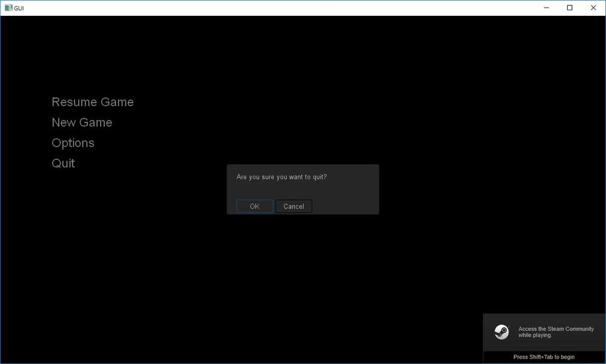This screenshot has height=364, width=606.
Task: Click the Resume Game menu option
Action: point(93,102)
